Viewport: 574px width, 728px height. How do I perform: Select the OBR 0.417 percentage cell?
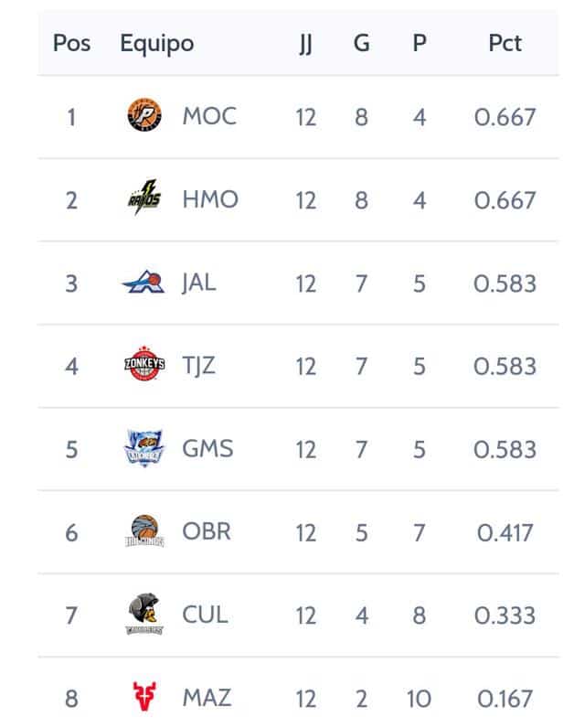click(x=505, y=532)
